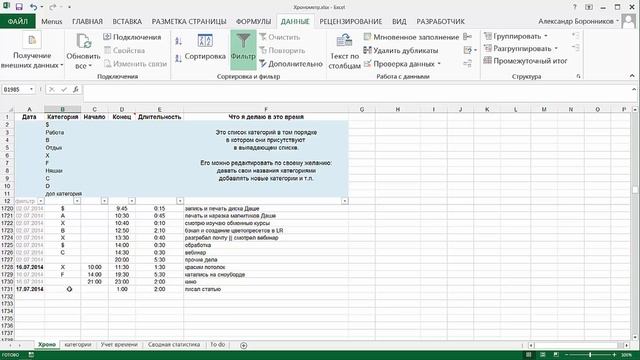This screenshot has height=360, width=640.
Task: Click the formula bar confirm checkmark icon
Action: tap(64, 89)
